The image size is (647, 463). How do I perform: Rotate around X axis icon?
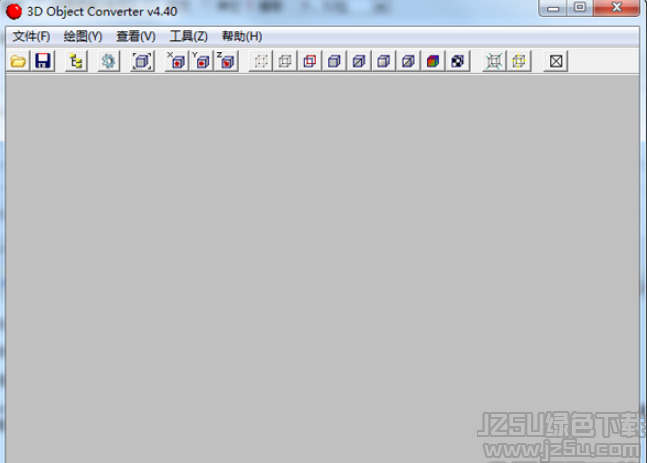[177, 61]
